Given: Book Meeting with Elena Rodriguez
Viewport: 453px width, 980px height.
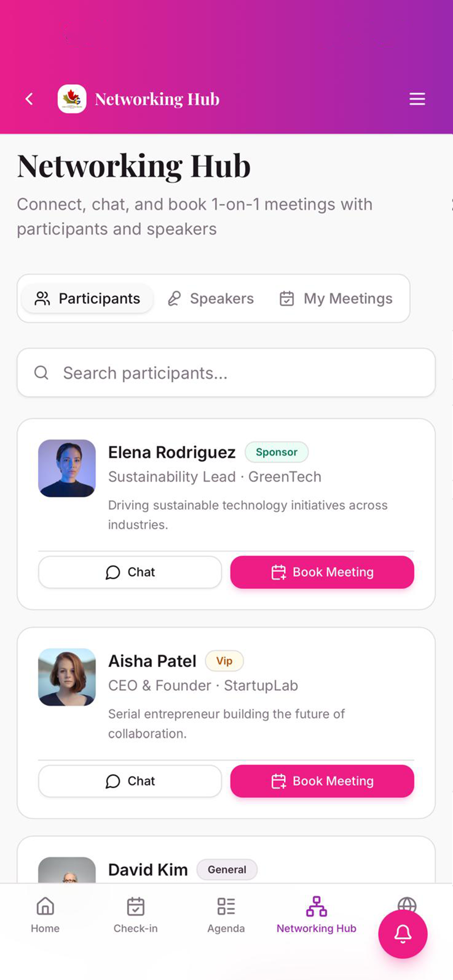Looking at the screenshot, I should (322, 572).
